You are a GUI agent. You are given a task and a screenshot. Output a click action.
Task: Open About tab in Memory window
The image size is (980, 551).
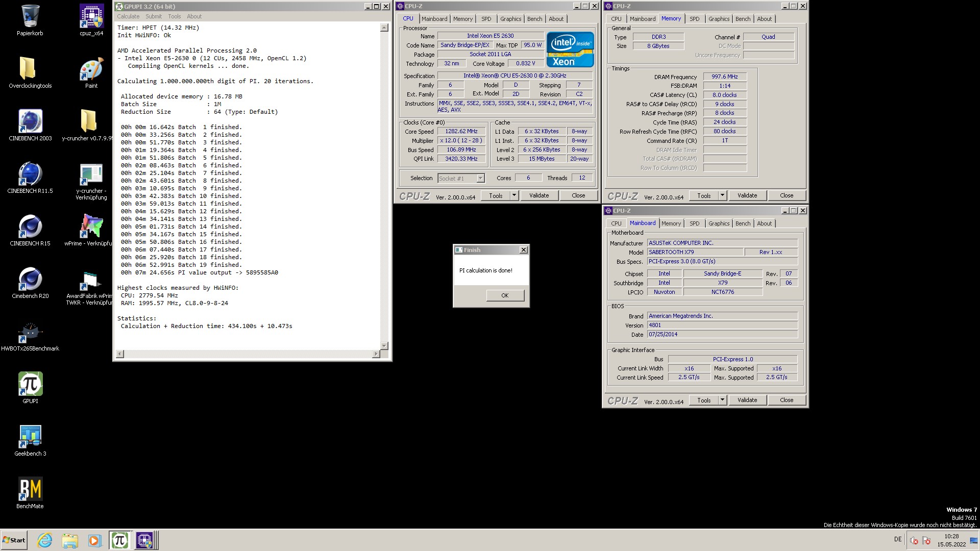[x=764, y=19]
